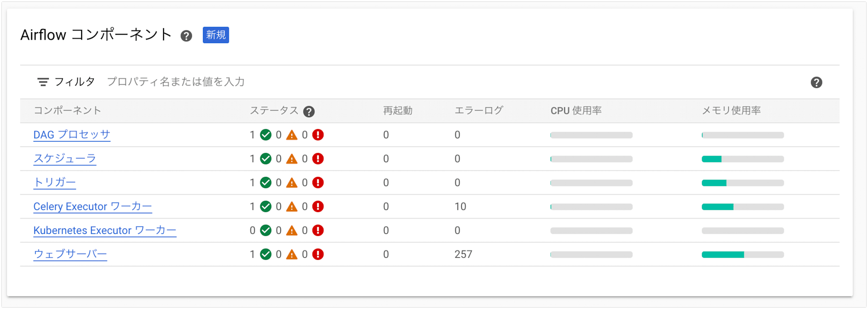Click red error icon in スケジューラ row
The image size is (868, 309).
click(x=318, y=159)
